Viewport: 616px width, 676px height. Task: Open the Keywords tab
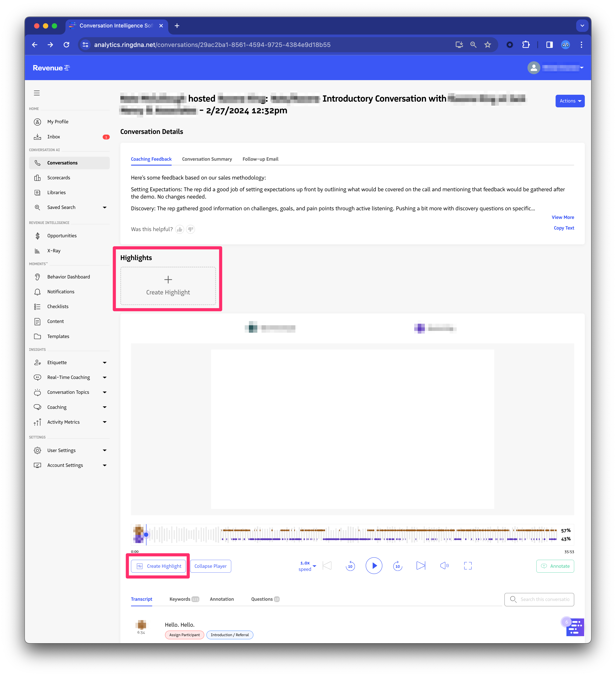point(180,599)
